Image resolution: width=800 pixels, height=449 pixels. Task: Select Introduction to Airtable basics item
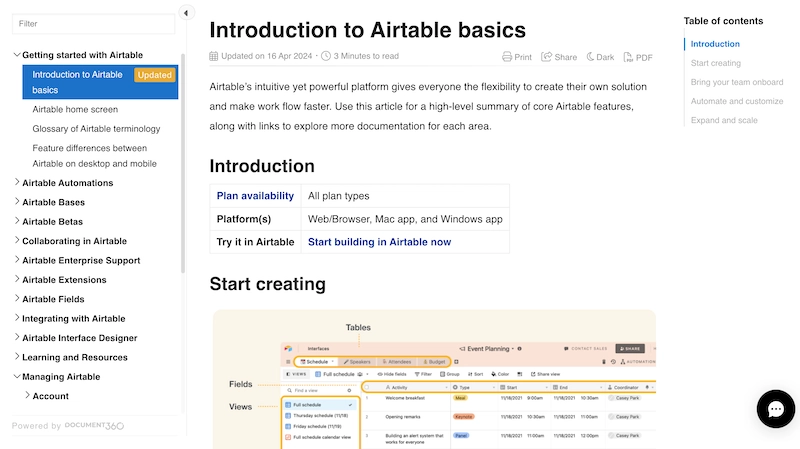coord(100,82)
